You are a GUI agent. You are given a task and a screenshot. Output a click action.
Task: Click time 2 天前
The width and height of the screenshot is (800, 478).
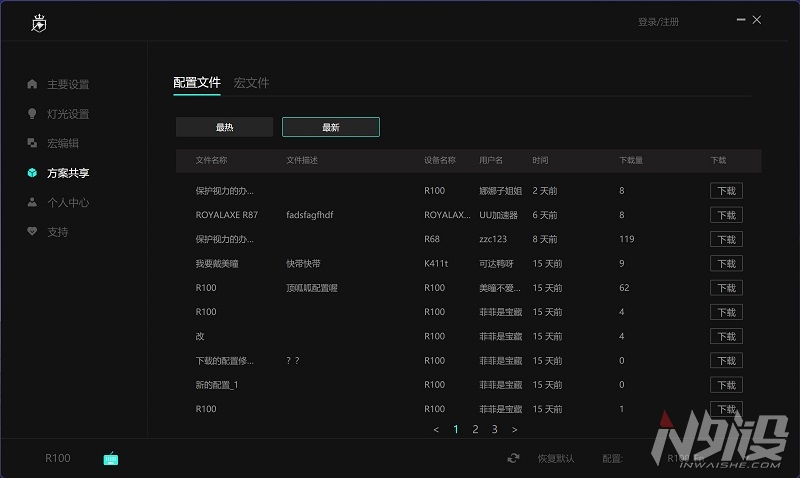(544, 191)
